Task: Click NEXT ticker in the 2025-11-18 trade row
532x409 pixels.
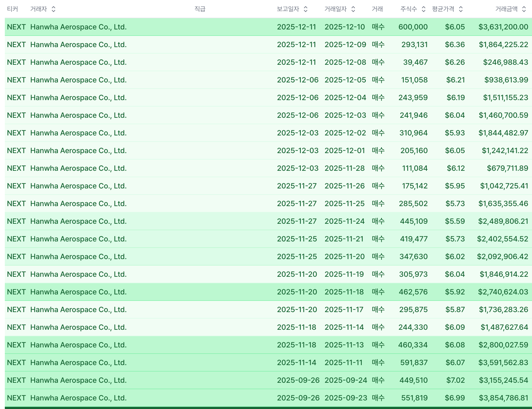Action: (x=16, y=292)
